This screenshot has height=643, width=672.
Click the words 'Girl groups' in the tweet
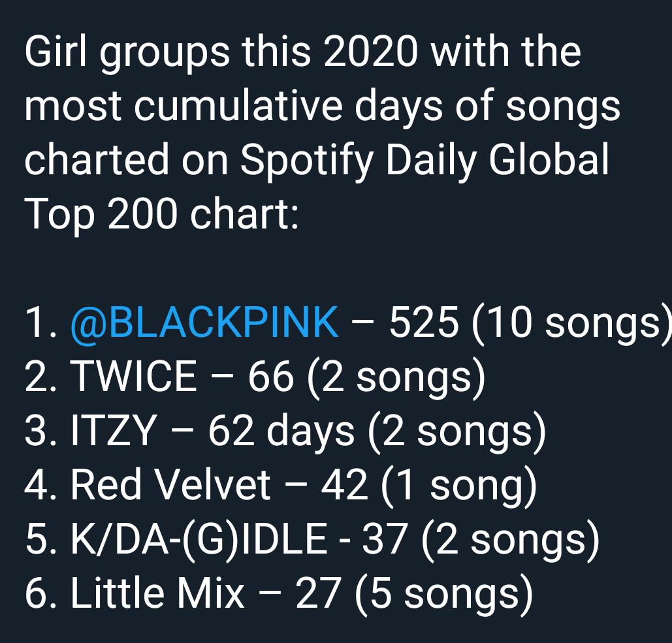pyautogui.click(x=127, y=53)
